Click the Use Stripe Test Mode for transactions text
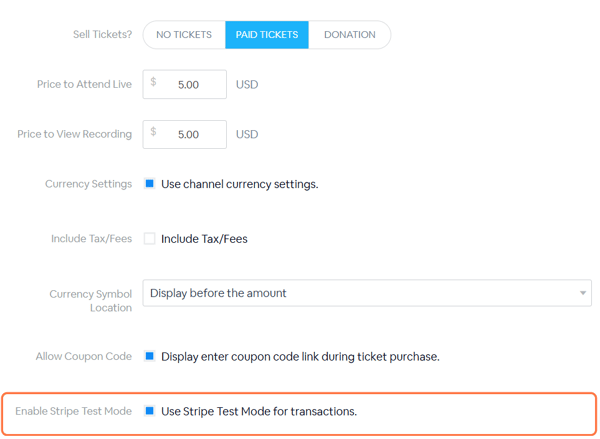The width and height of the screenshot is (600, 439). click(259, 411)
